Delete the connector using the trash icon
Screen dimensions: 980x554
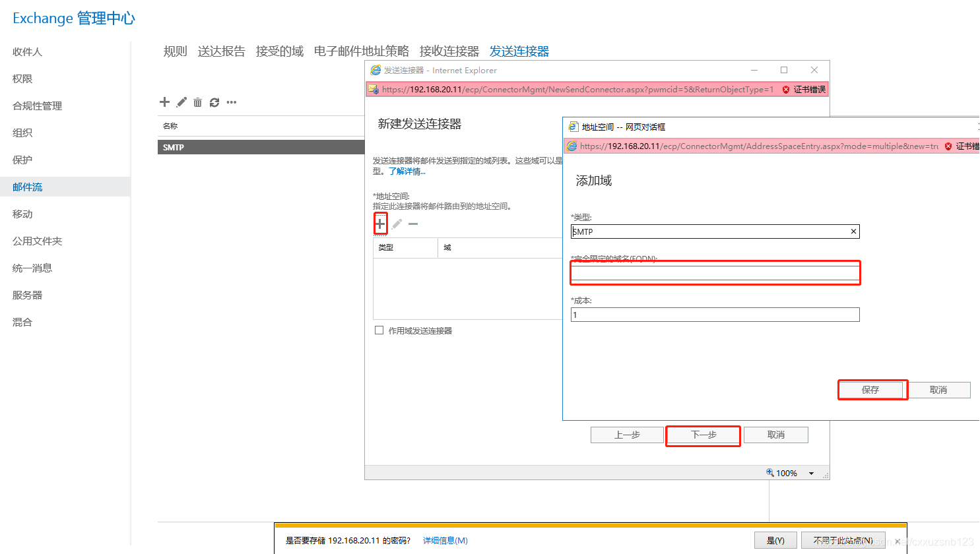(x=197, y=102)
